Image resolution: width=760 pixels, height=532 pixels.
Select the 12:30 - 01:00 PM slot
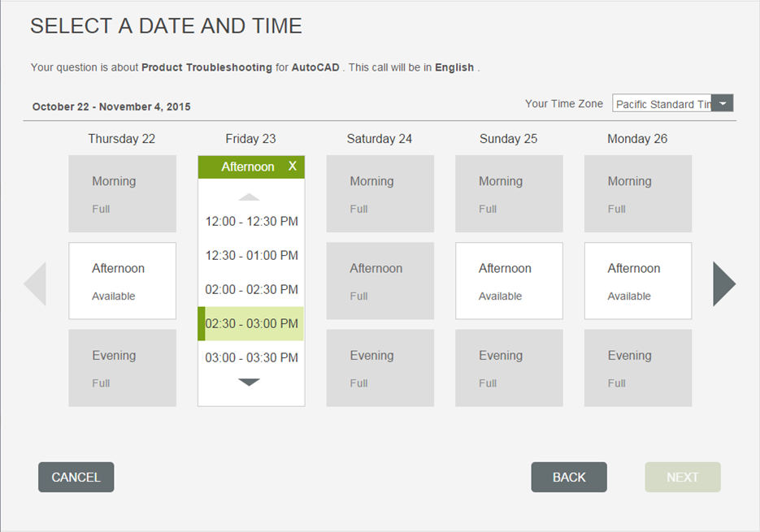[x=251, y=256]
